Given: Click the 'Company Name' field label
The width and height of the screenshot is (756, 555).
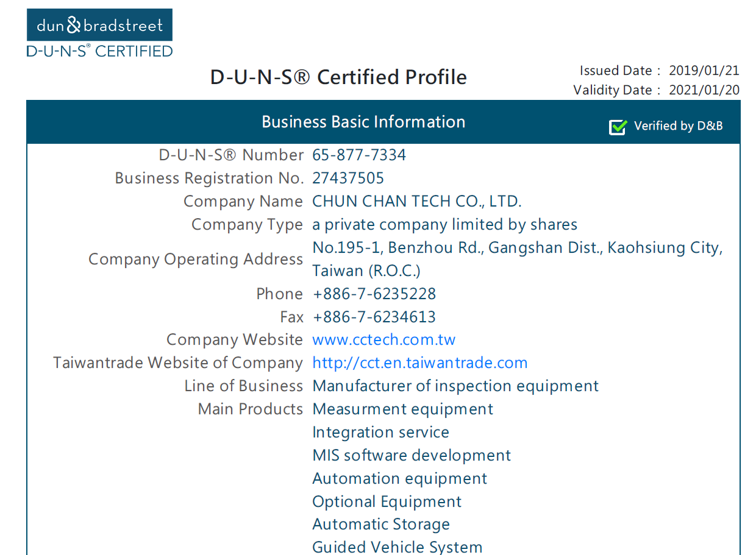Looking at the screenshot, I should click(x=243, y=201).
